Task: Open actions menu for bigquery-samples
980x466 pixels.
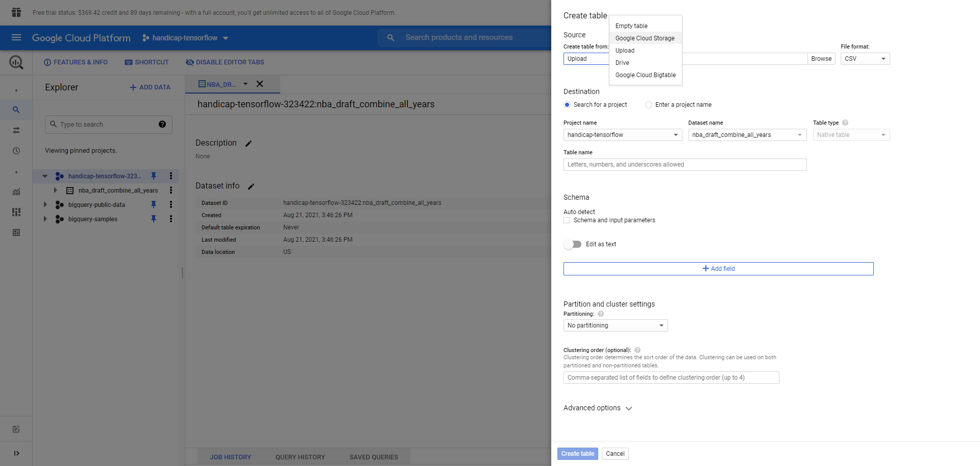Action: pyautogui.click(x=171, y=219)
